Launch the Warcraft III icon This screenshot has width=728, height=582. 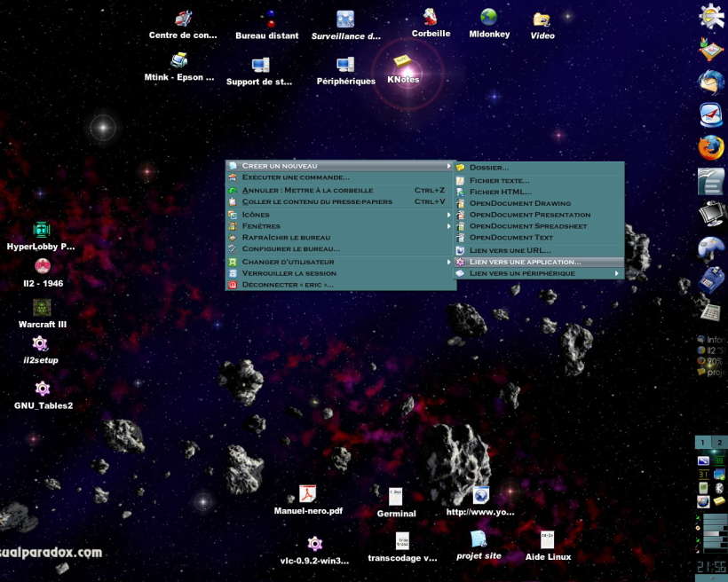coord(42,308)
